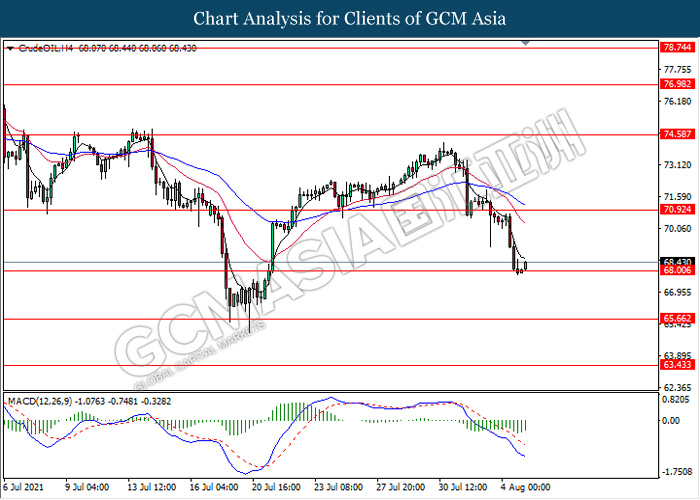Open the dropdown triangle beside CrudeOIL,H4
Viewport: 700px width, 500px height.
coord(11,48)
